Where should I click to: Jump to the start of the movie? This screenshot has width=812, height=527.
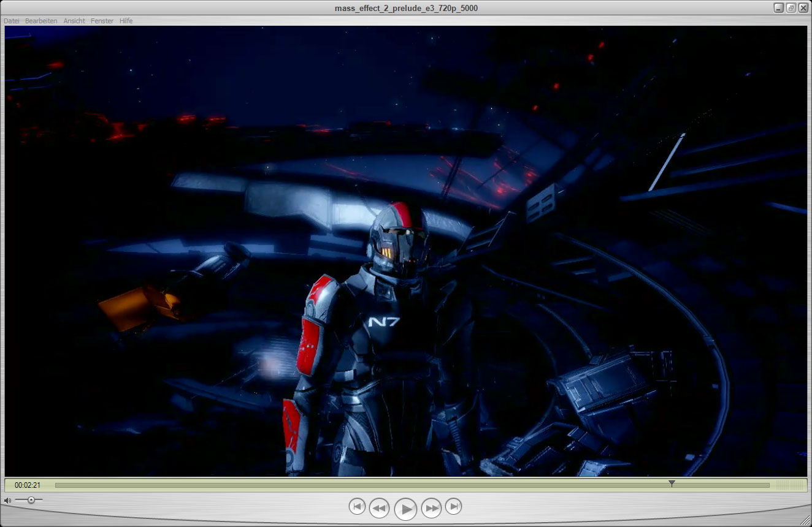click(357, 507)
